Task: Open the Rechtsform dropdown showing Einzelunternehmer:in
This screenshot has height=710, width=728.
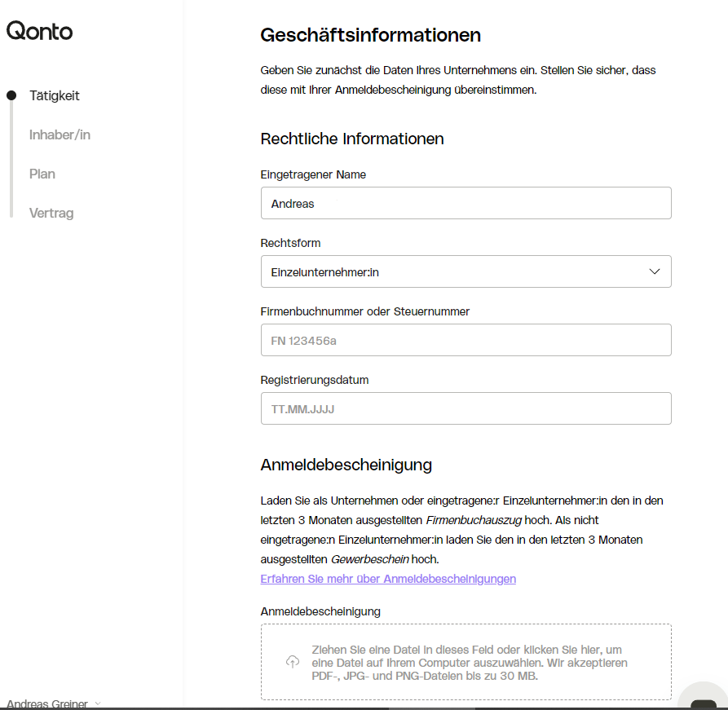Action: point(466,271)
